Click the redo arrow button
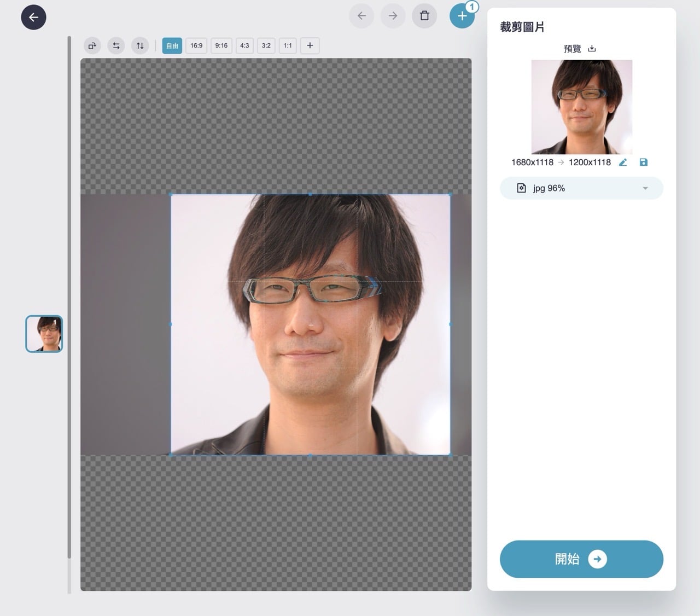The width and height of the screenshot is (700, 616). 393,16
